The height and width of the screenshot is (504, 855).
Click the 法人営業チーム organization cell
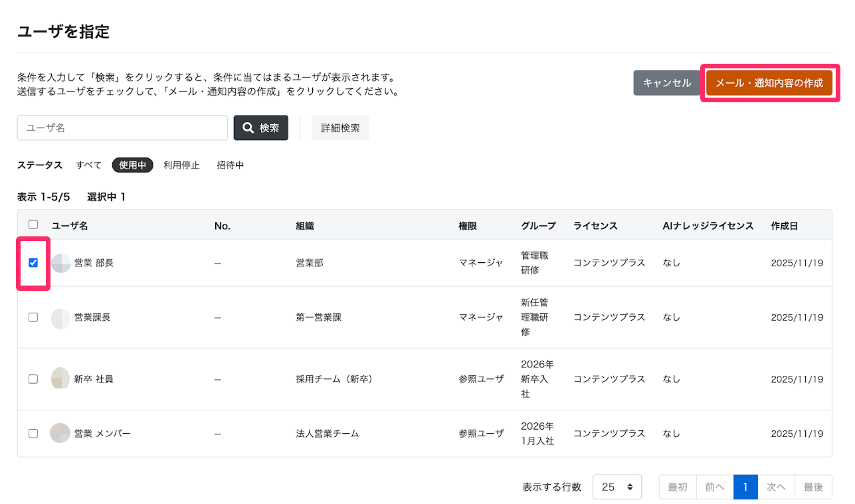(328, 434)
